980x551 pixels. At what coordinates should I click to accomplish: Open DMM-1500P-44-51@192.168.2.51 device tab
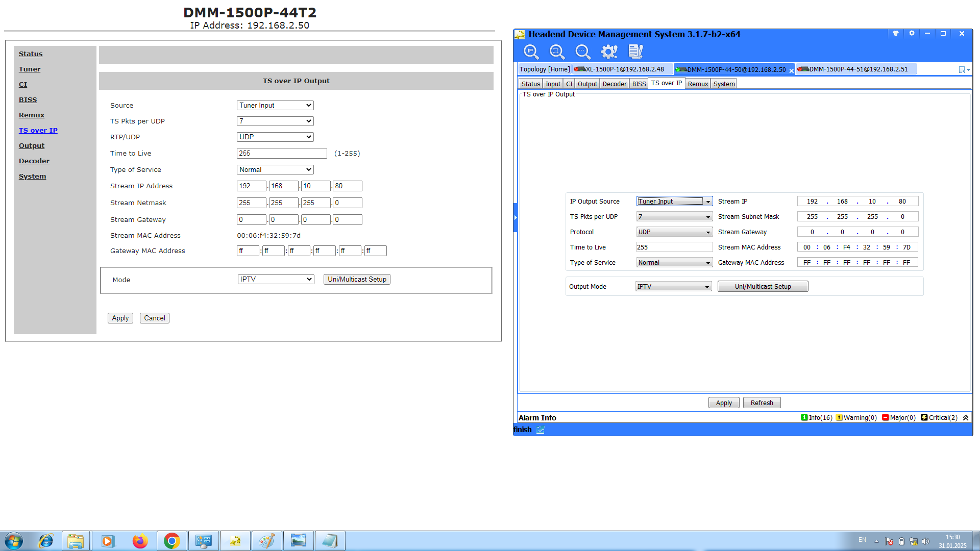857,69
